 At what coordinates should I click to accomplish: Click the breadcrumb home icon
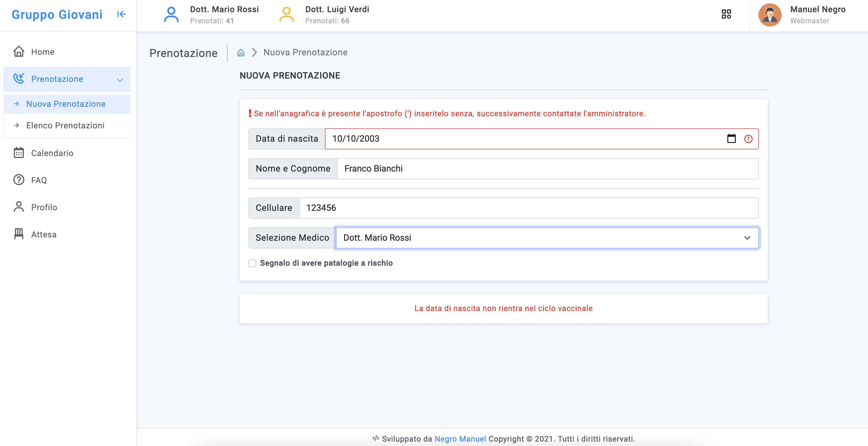(x=241, y=53)
